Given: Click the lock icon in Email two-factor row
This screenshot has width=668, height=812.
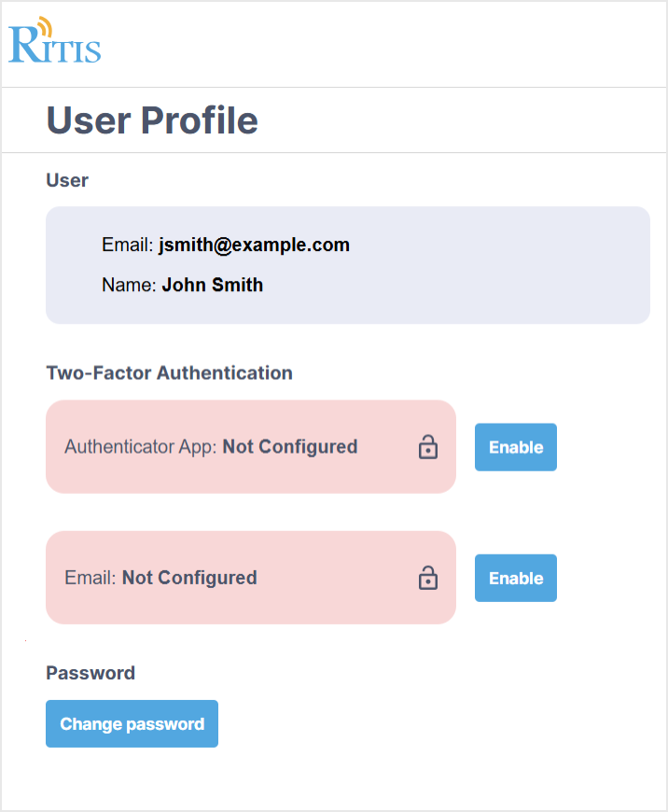Looking at the screenshot, I should click(x=427, y=578).
